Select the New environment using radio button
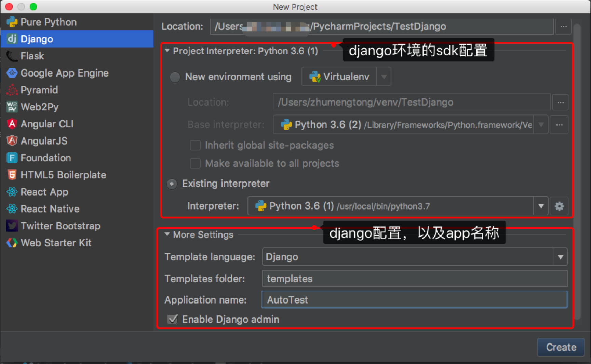Image resolution: width=591 pixels, height=364 pixels. click(175, 77)
